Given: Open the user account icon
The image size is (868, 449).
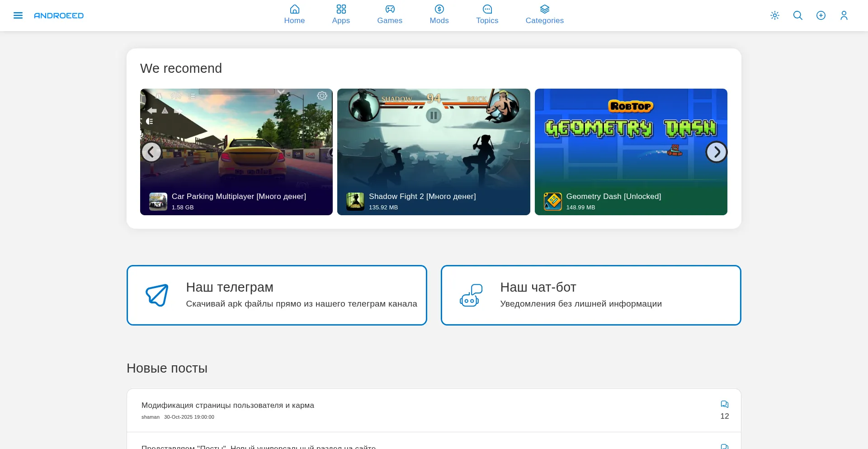Looking at the screenshot, I should 844,15.
